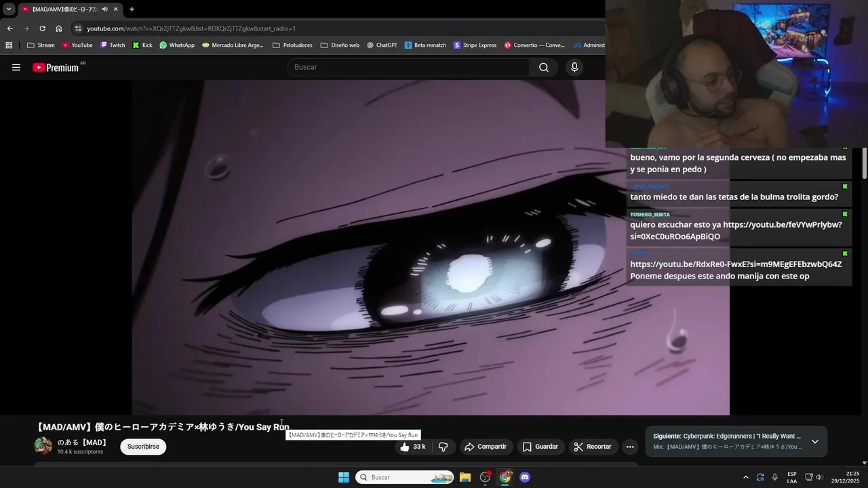Mute the tab via speaker icon
Image resolution: width=868 pixels, height=488 pixels.
(x=104, y=9)
